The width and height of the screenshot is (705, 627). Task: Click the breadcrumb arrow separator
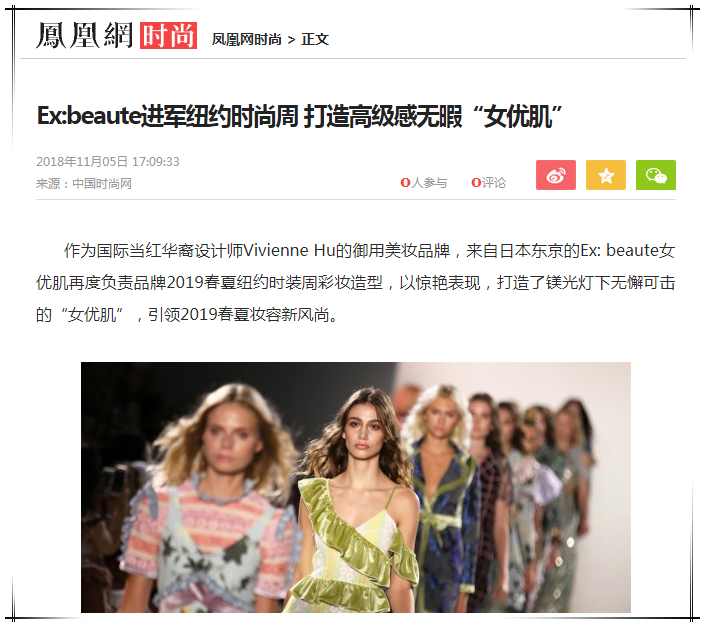[291, 40]
